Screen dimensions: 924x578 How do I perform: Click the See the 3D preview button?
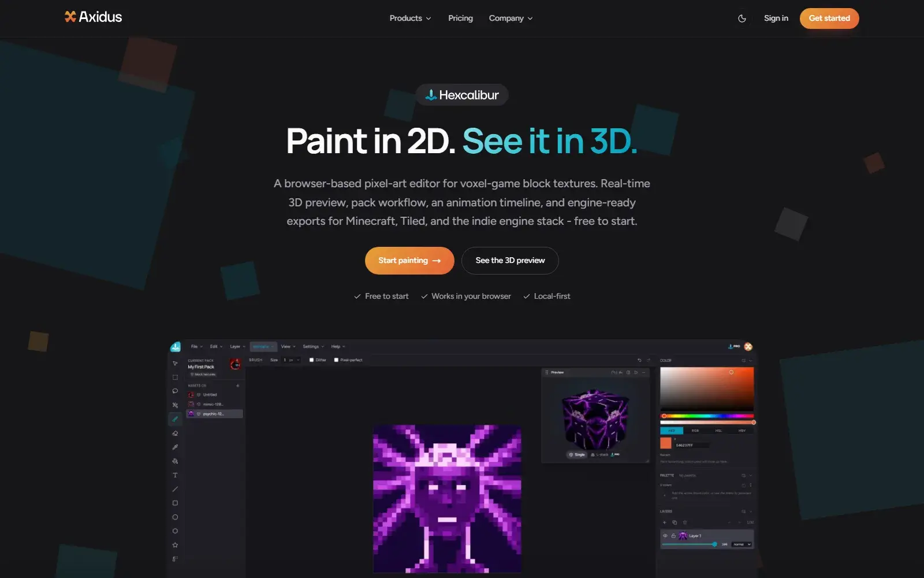coord(510,261)
